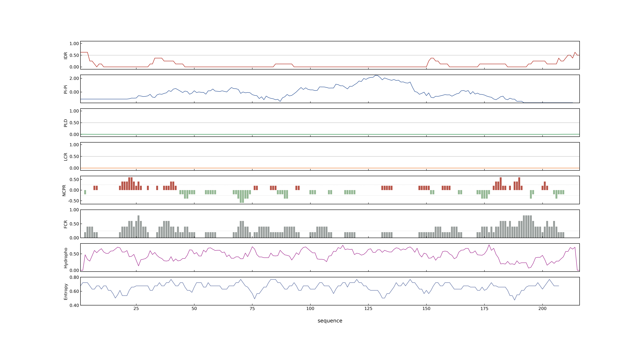
Task: Click the NCPR axis label
Action: pos(64,190)
